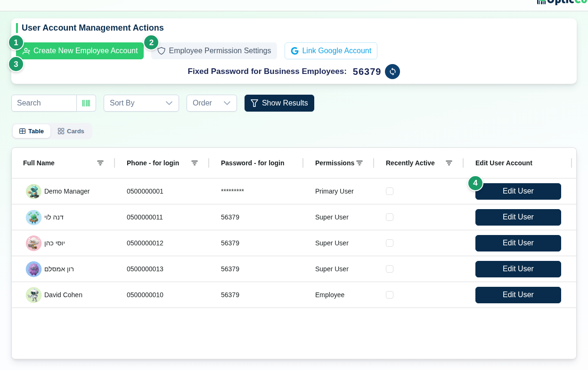Click Edit User for יוסי כהן

click(518, 243)
